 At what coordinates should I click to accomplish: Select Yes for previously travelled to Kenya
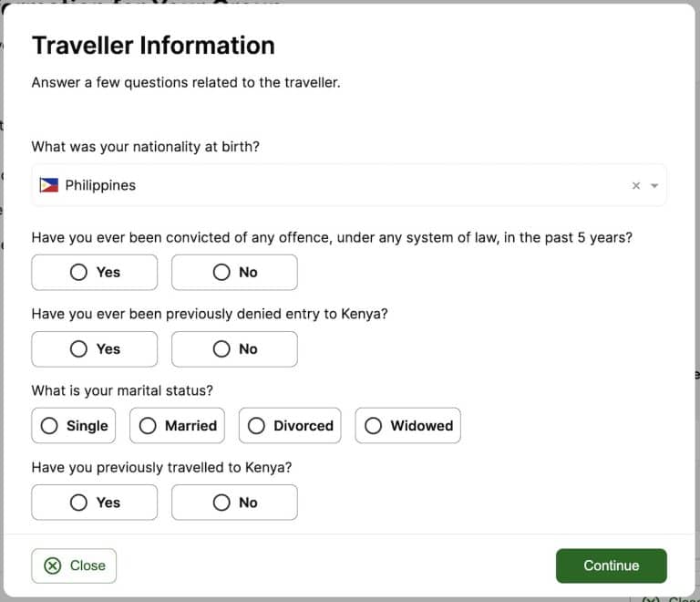[95, 502]
